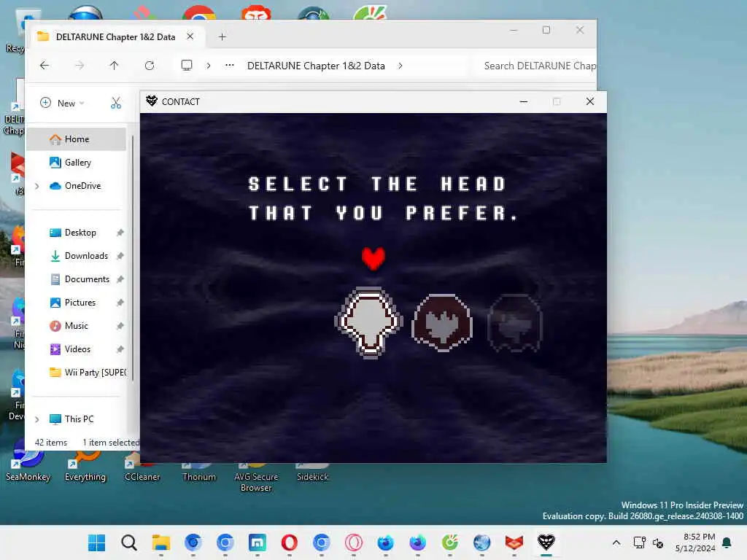747x560 pixels.
Task: Show hidden system tray icons
Action: click(x=616, y=542)
